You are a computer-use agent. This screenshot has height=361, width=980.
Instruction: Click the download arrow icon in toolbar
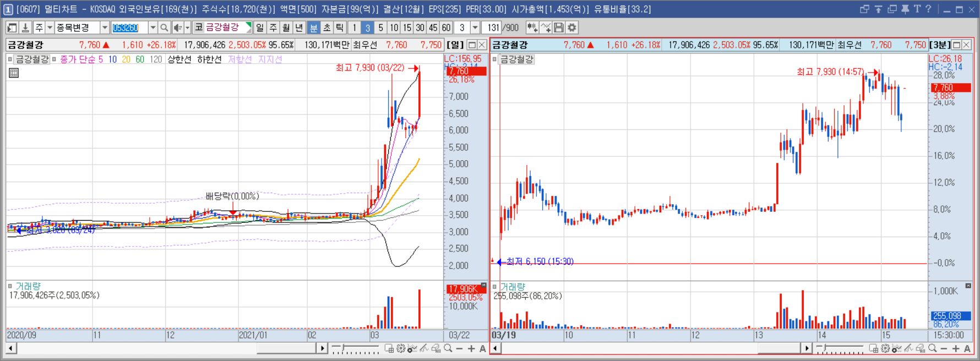25,28
